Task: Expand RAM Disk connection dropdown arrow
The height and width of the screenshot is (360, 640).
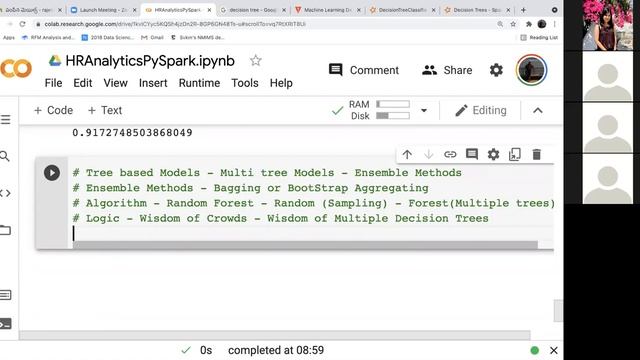Action: tap(424, 110)
